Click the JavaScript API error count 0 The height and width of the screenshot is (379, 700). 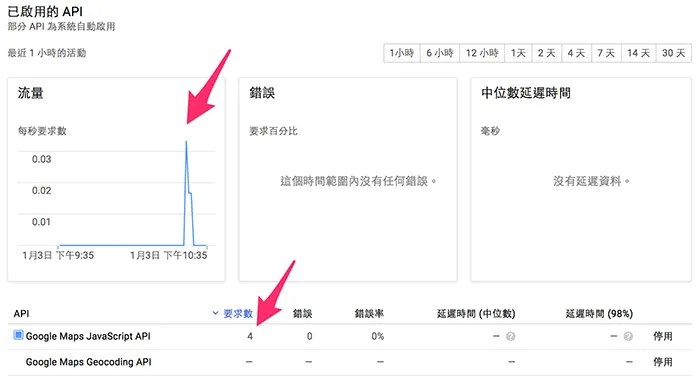coord(309,336)
